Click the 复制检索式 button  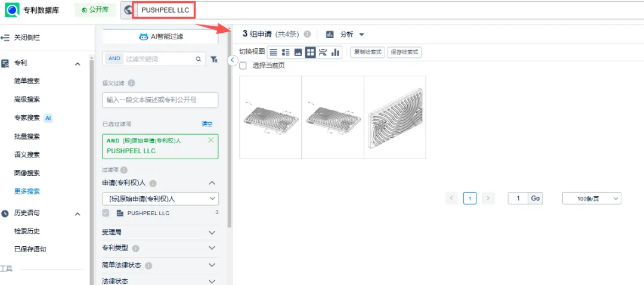(367, 52)
